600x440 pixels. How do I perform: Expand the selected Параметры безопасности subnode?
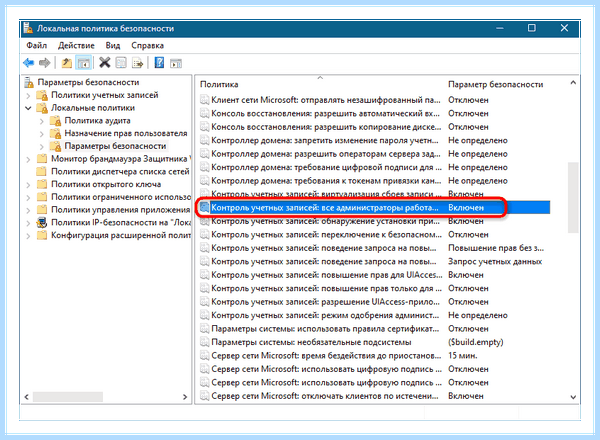42,147
